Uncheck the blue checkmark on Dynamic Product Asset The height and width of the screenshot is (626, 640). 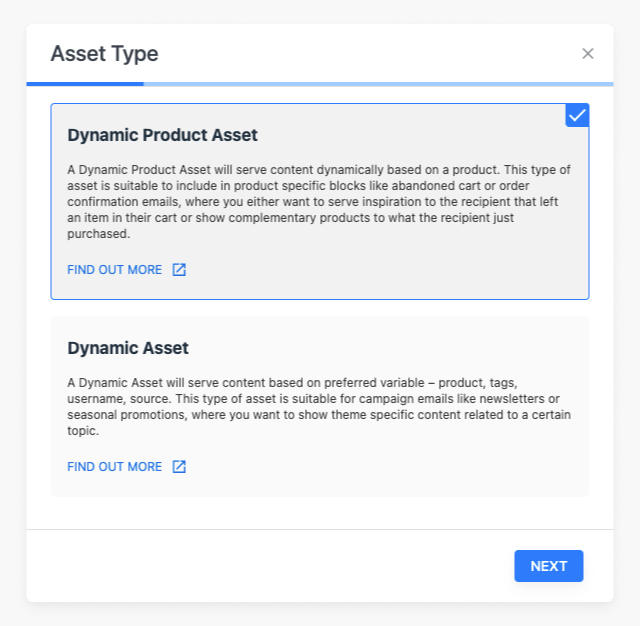click(577, 116)
